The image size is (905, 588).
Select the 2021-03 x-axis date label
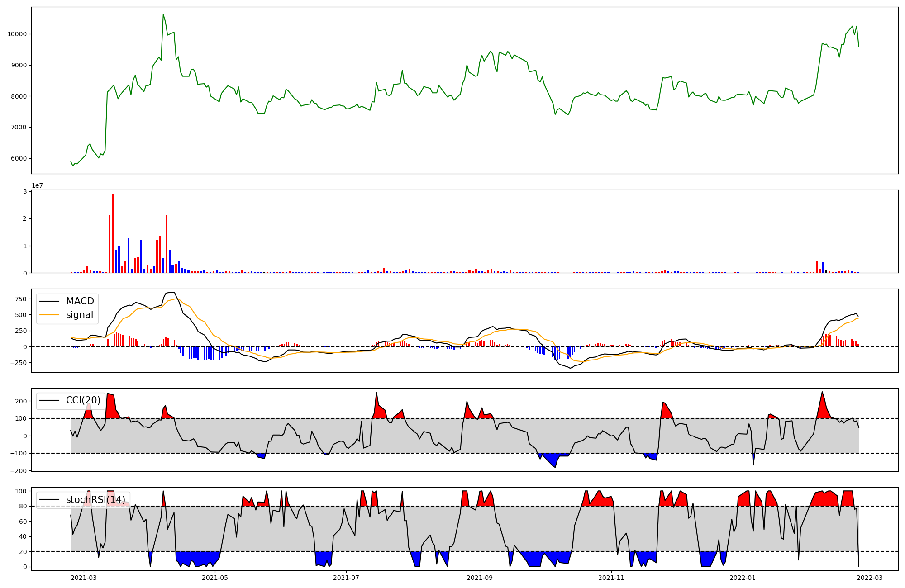pyautogui.click(x=84, y=577)
